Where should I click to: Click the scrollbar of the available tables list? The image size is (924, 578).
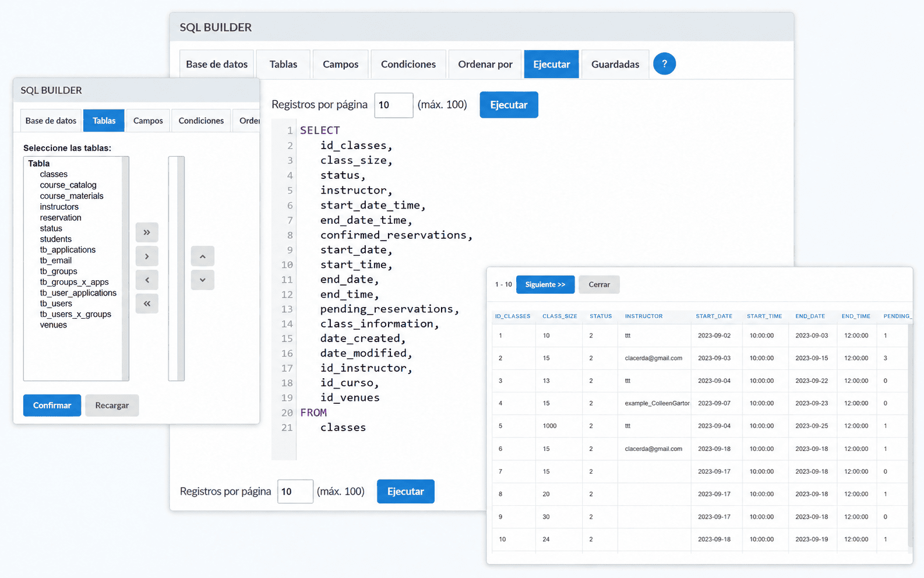coord(125,269)
